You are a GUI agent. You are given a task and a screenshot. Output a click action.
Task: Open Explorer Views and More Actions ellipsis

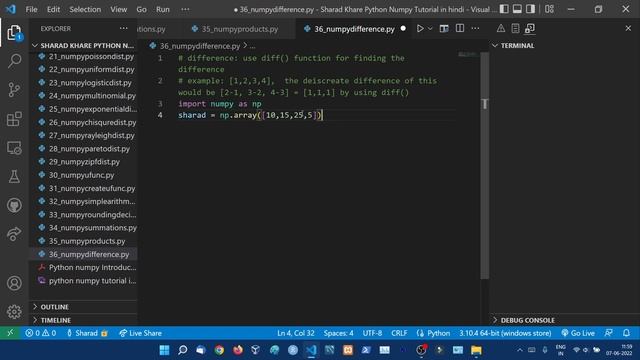124,29
